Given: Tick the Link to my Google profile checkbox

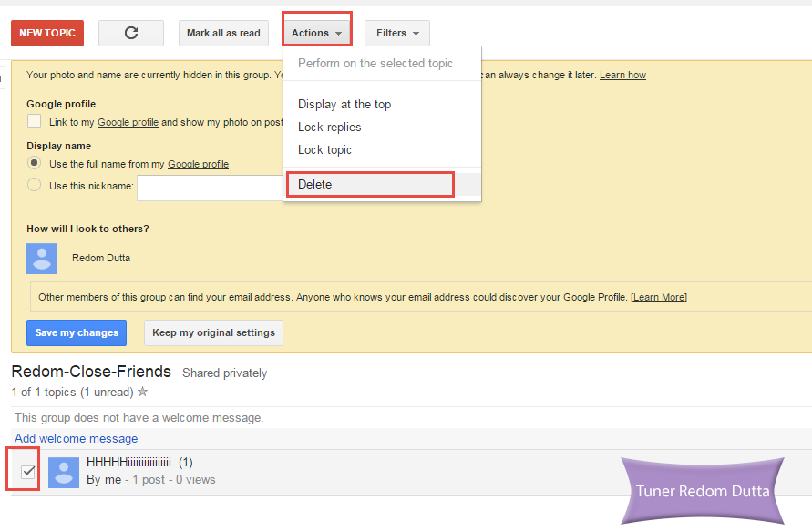Looking at the screenshot, I should tap(35, 121).
